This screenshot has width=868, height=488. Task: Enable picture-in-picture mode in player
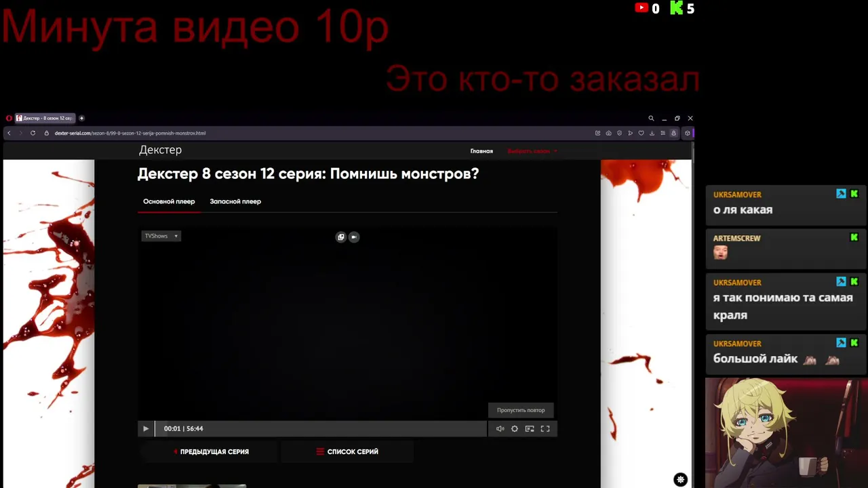pyautogui.click(x=530, y=428)
